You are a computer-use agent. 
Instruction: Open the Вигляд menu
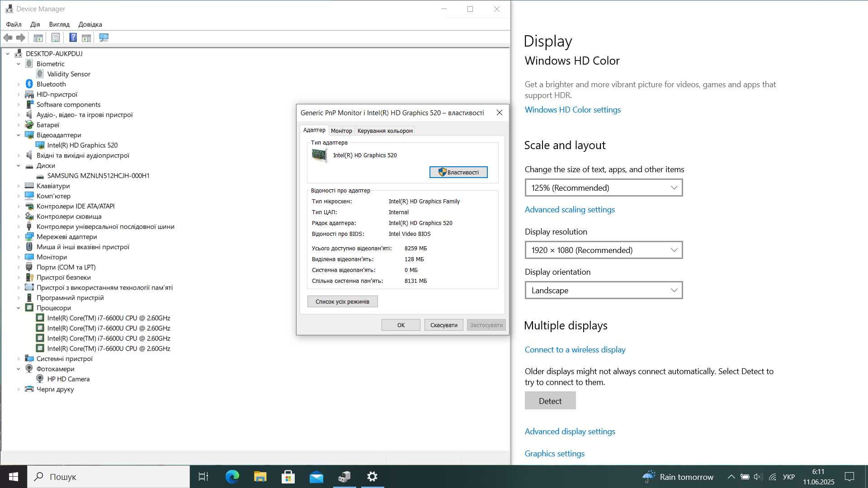(x=59, y=24)
